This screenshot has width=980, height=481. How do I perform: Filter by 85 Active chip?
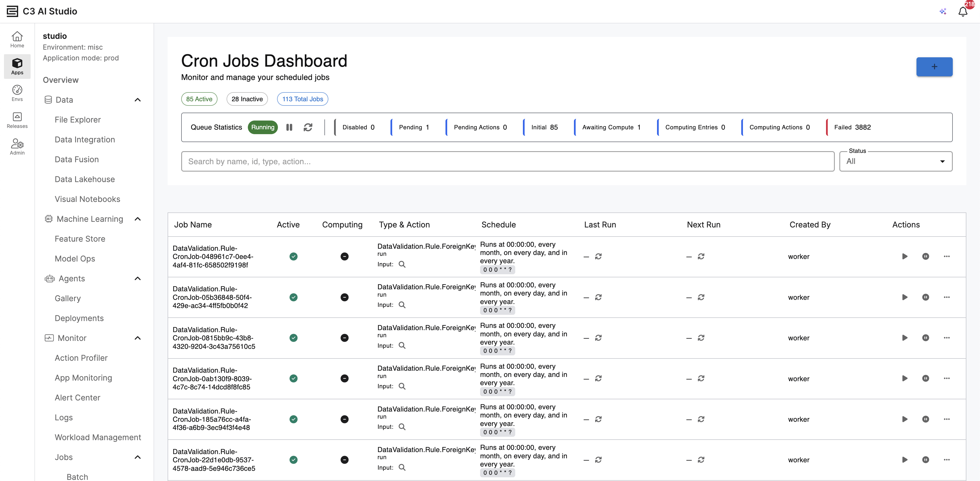199,99
